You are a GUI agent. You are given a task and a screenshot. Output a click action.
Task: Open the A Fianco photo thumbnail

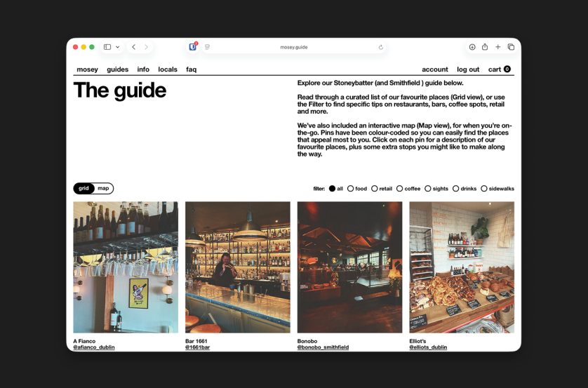coord(126,267)
